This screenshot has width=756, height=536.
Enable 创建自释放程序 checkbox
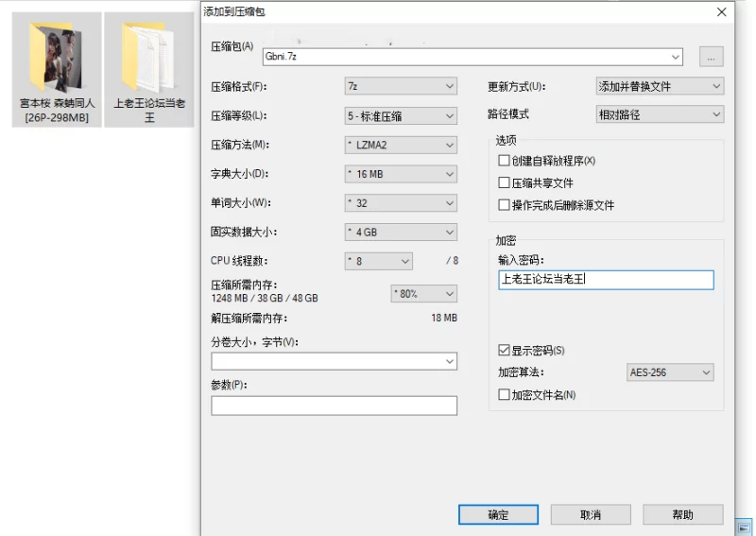coord(504,161)
